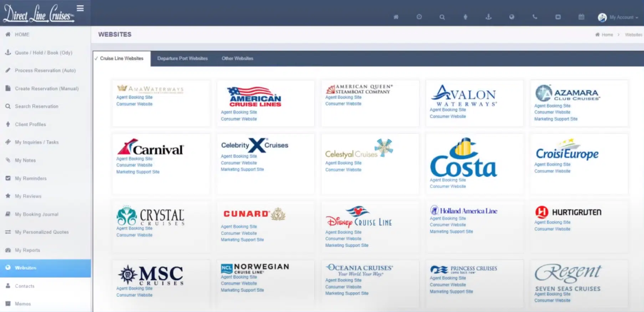Click the home icon in top toolbar

point(396,17)
